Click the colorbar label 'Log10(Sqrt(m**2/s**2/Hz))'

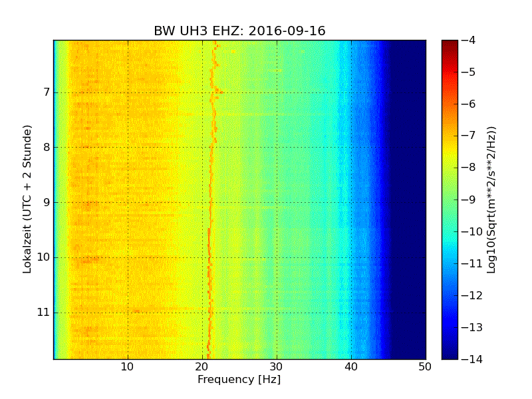pos(491,200)
